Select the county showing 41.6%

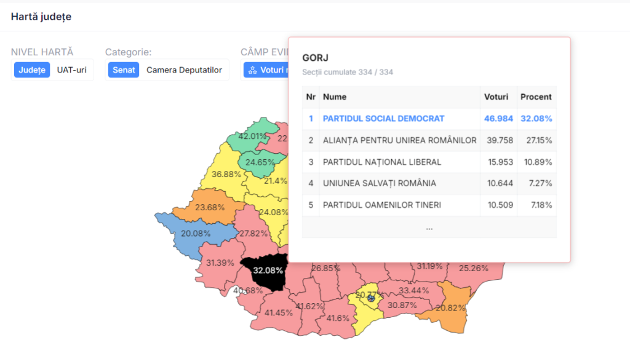point(338,318)
